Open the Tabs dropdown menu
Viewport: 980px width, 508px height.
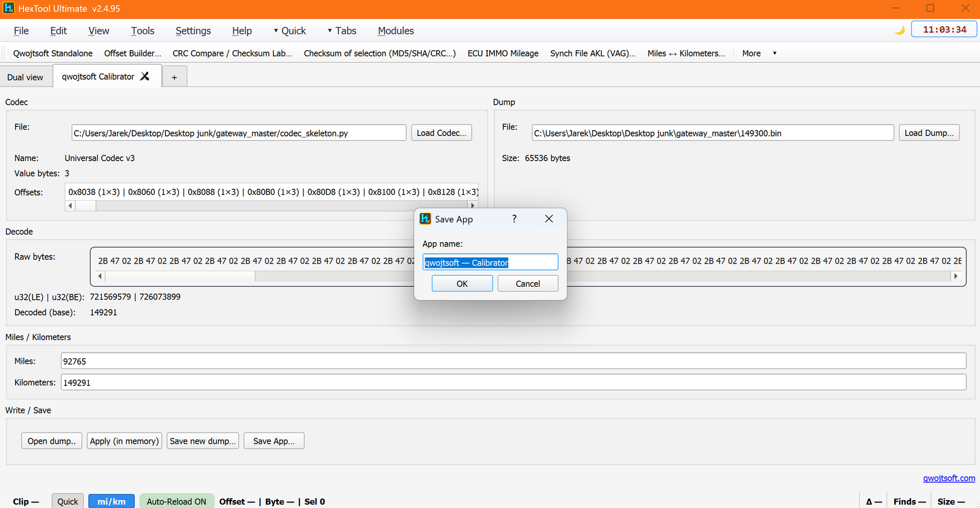[342, 31]
